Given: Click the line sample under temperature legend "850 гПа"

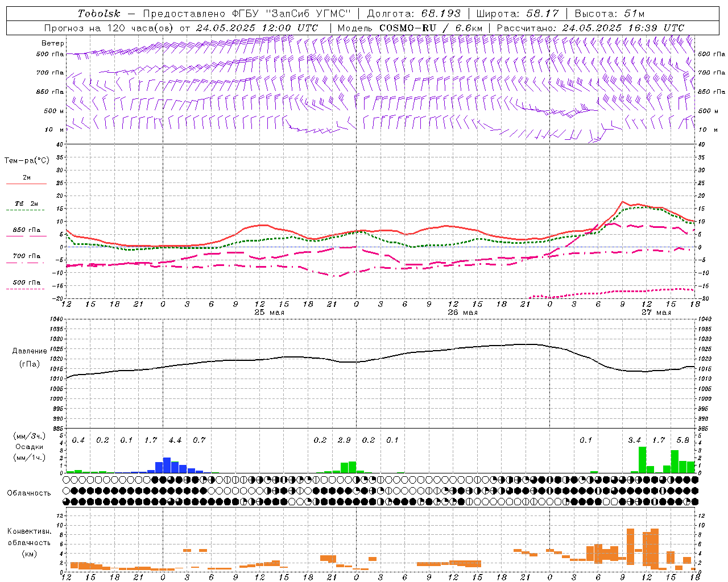Looking at the screenshot, I should (26, 236).
